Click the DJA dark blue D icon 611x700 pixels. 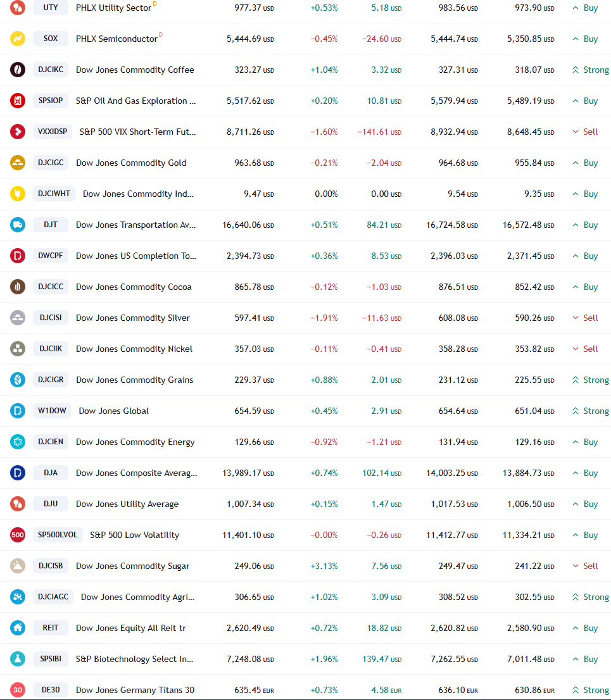[18, 473]
